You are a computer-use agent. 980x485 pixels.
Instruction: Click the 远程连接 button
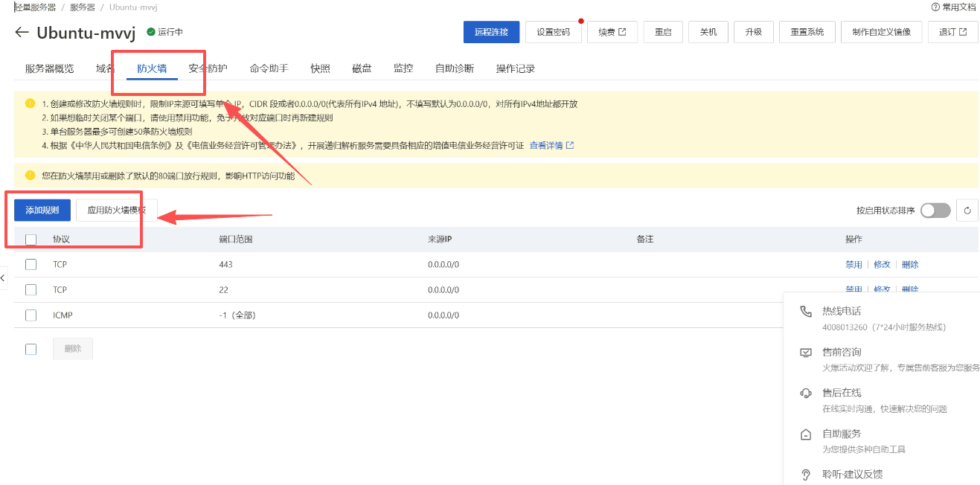(491, 32)
